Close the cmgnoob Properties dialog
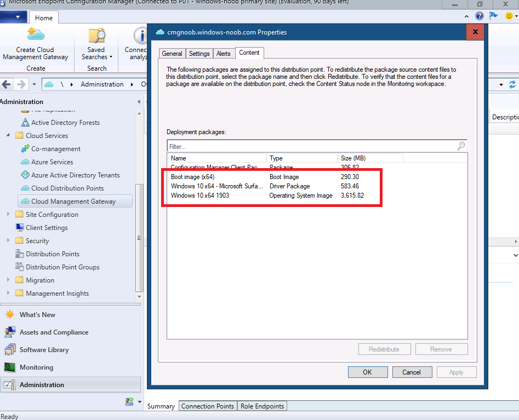Image resolution: width=519 pixels, height=420 pixels. 475,32
